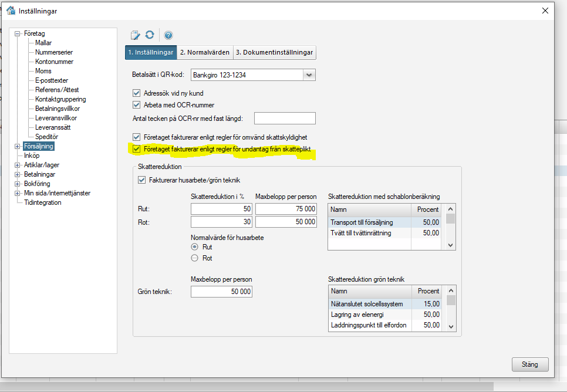Viewport: 567px width, 392px height.
Task: Uncheck Arbeta med OCR-nummer
Action: pyautogui.click(x=137, y=105)
